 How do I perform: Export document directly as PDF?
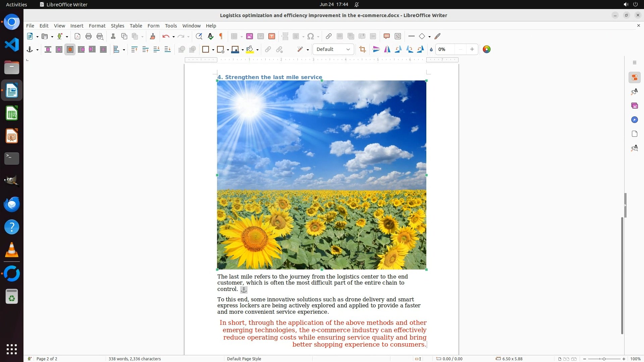77,37
